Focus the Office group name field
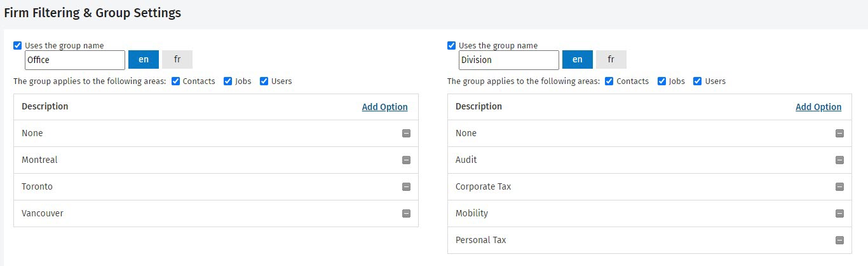 tap(75, 60)
